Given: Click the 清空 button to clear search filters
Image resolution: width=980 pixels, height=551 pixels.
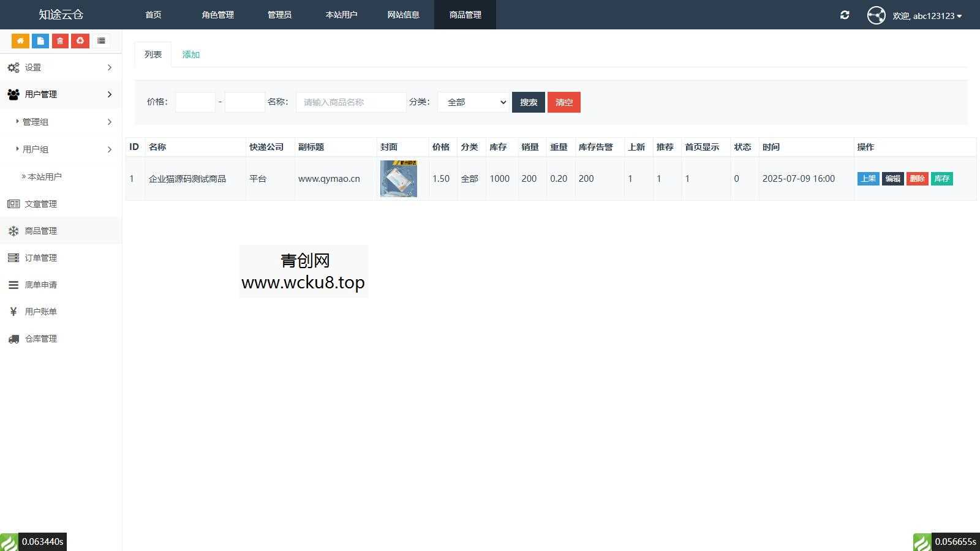Looking at the screenshot, I should [563, 102].
